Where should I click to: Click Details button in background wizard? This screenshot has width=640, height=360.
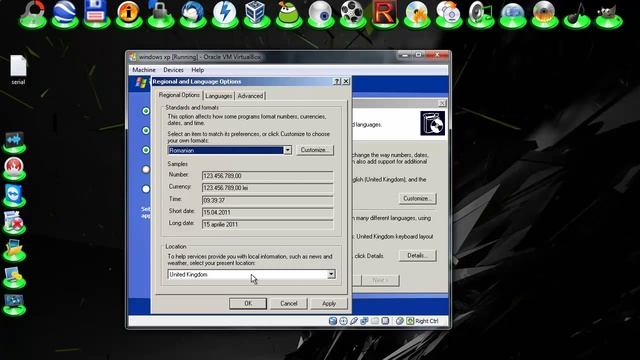pyautogui.click(x=417, y=256)
